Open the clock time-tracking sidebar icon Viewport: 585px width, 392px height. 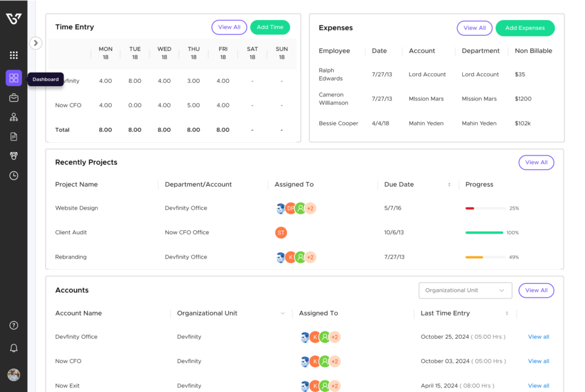tap(14, 175)
